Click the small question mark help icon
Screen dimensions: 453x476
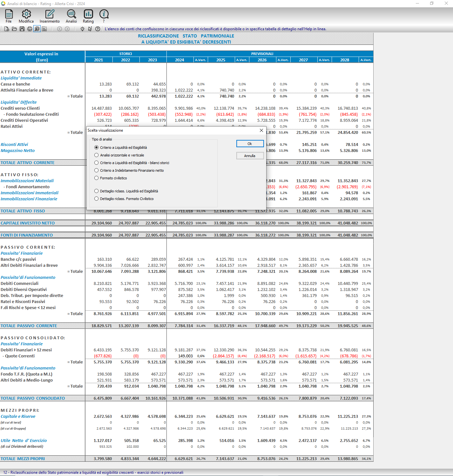(x=98, y=29)
